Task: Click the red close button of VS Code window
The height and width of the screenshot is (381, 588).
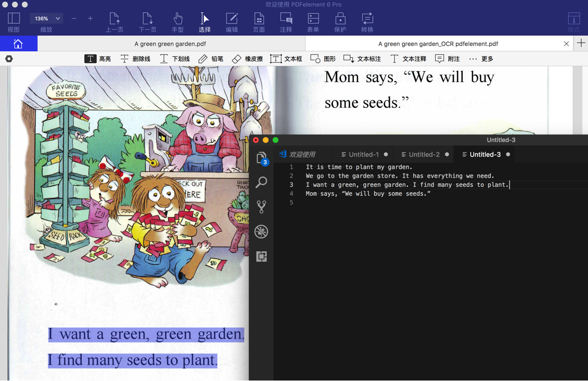Action: (x=256, y=140)
